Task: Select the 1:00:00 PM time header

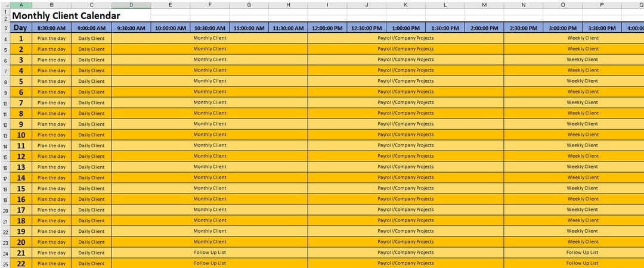Action: coord(406,28)
